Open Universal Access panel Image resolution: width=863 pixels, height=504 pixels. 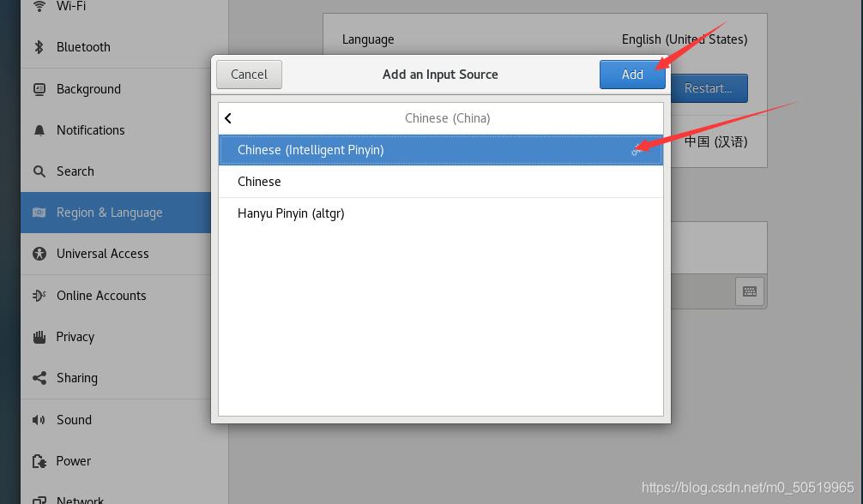(124, 254)
